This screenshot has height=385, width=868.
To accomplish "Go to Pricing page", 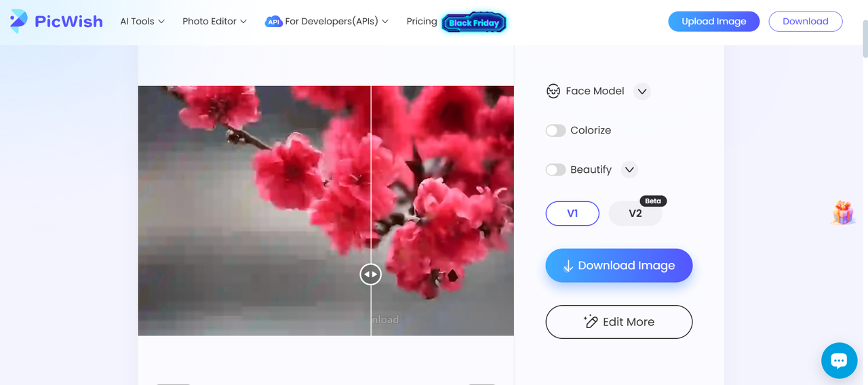I will tap(422, 21).
